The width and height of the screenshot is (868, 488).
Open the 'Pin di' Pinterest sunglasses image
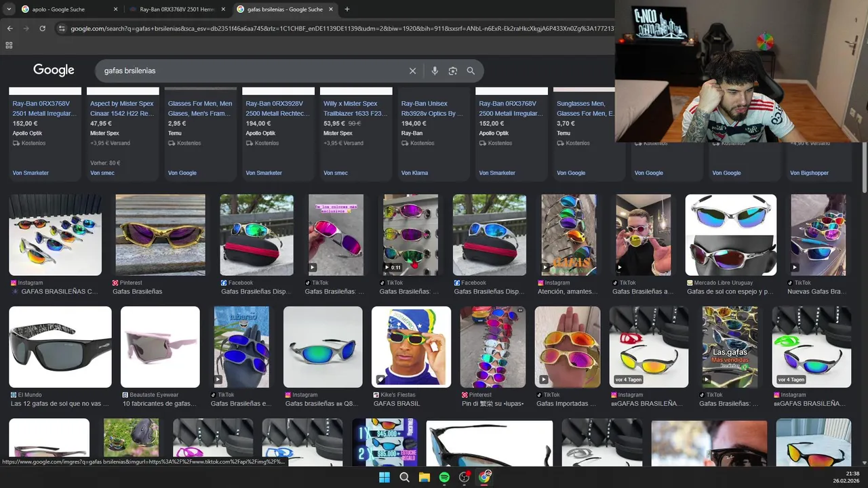pos(492,347)
